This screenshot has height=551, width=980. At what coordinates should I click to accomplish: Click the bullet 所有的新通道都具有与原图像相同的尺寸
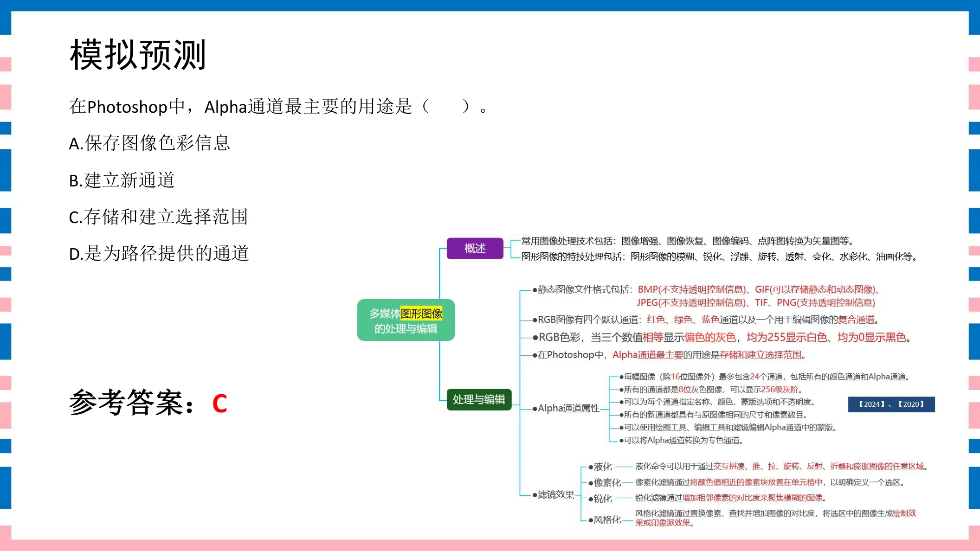point(714,415)
